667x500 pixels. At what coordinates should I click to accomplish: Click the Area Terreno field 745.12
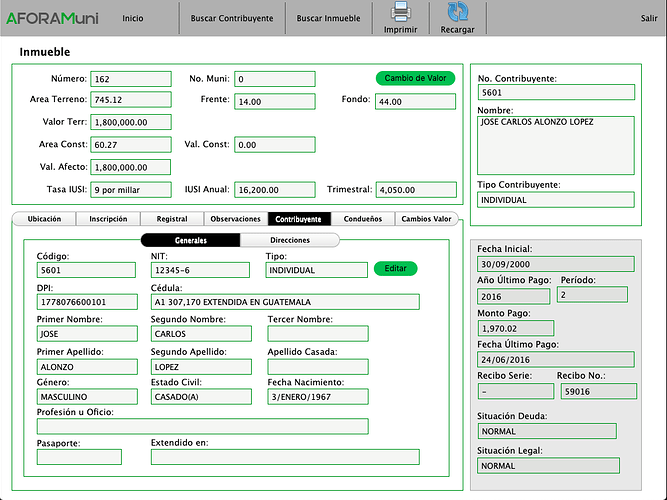[x=131, y=100]
